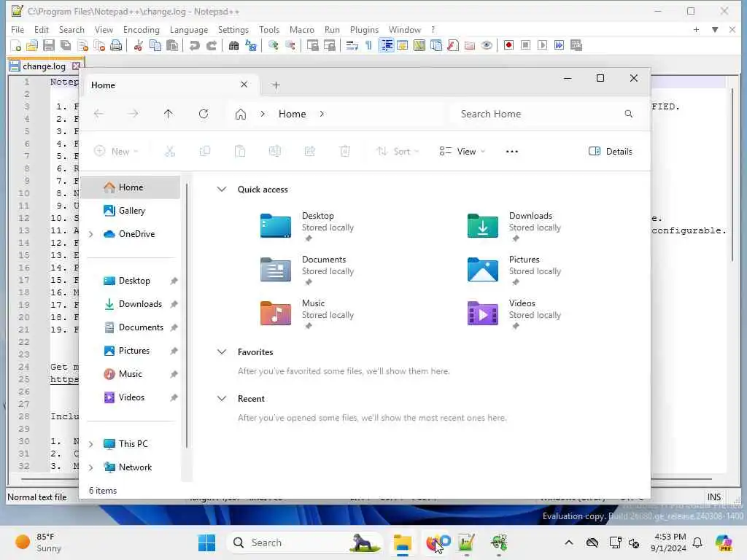Toggle Details pane in File Explorer

point(611,152)
